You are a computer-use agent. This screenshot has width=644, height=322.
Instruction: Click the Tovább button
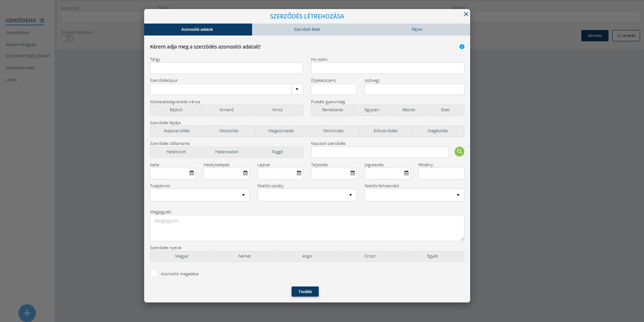(x=305, y=292)
